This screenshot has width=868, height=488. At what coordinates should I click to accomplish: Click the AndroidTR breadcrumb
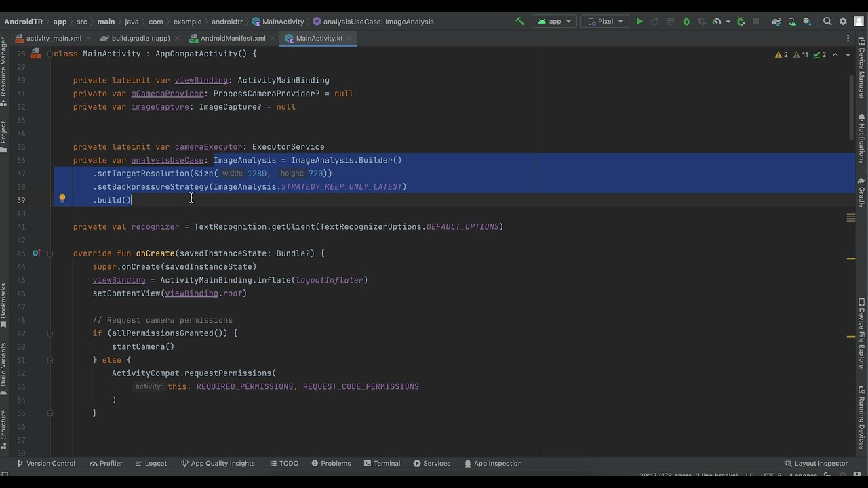[x=24, y=21]
